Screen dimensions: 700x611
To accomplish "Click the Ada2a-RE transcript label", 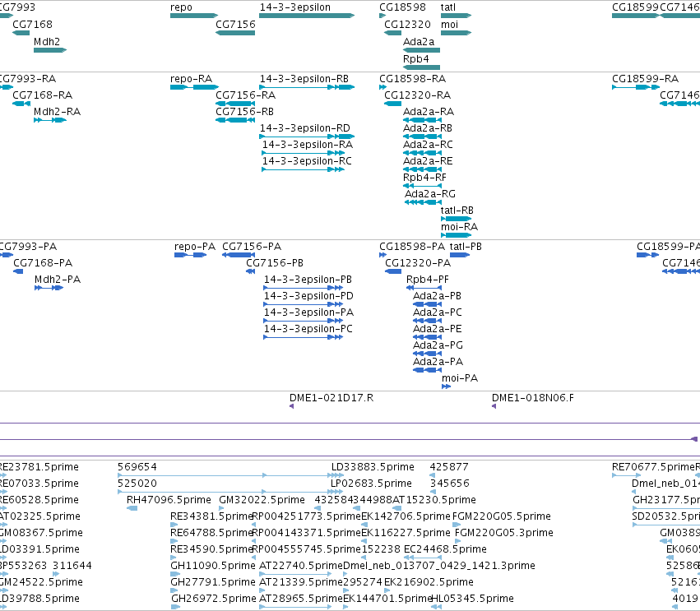I will pos(428,161).
